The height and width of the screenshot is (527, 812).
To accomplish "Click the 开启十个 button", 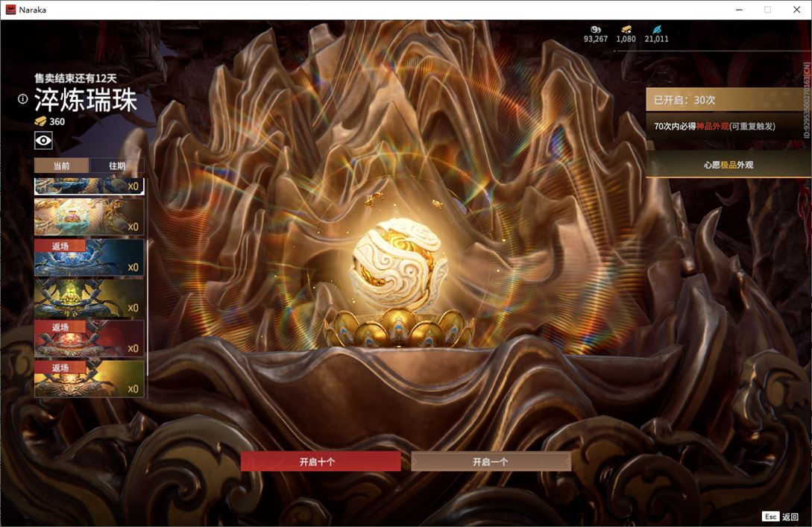I will tap(321, 461).
